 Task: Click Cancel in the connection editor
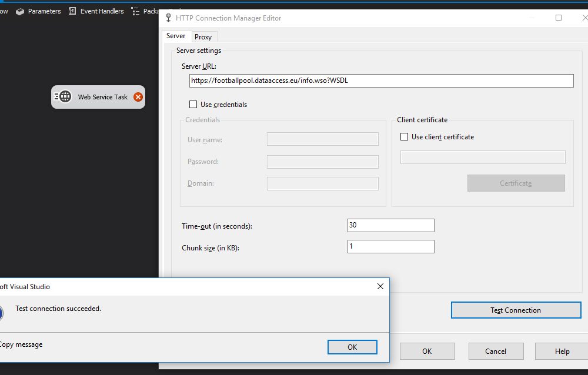coord(496,351)
